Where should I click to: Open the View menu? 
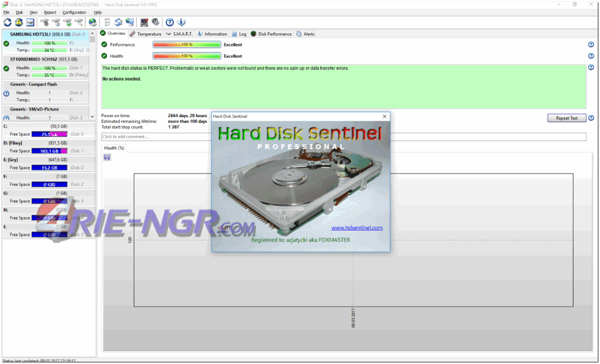(x=33, y=13)
